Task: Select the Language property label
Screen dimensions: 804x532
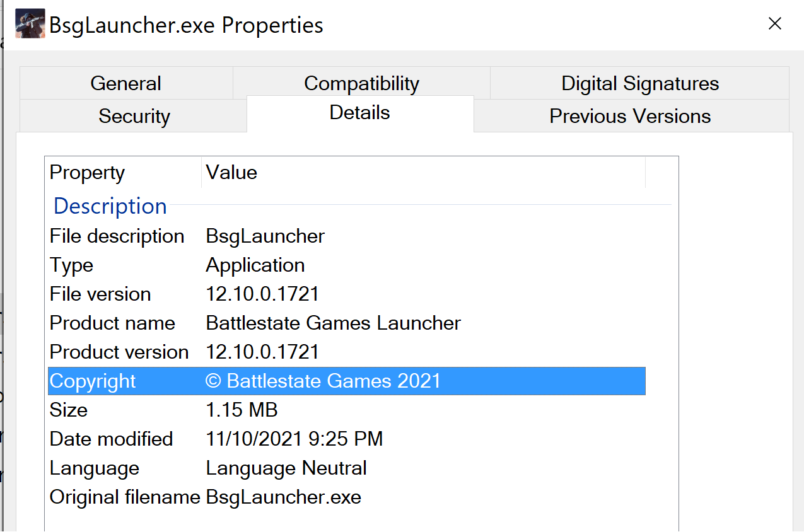Action: 95,468
